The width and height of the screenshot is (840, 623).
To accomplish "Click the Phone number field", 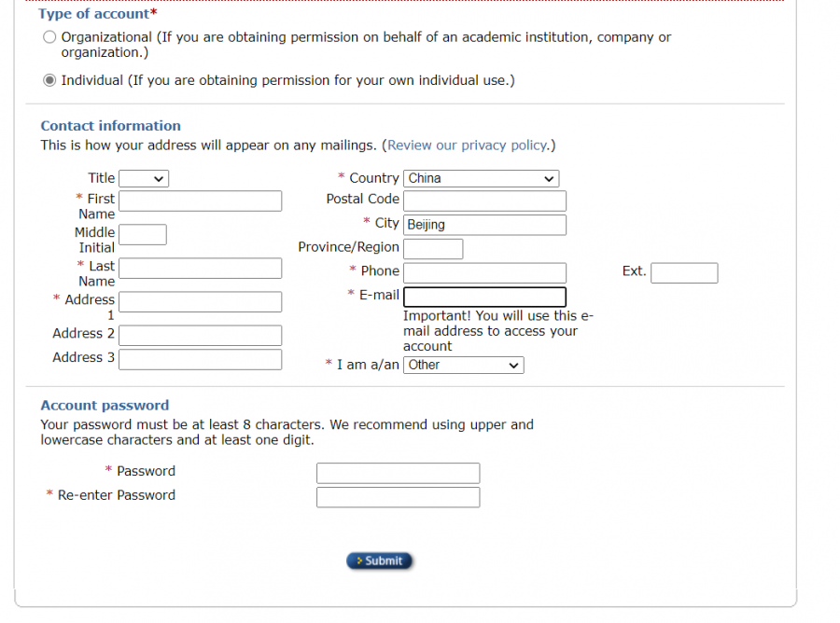I will 484,273.
